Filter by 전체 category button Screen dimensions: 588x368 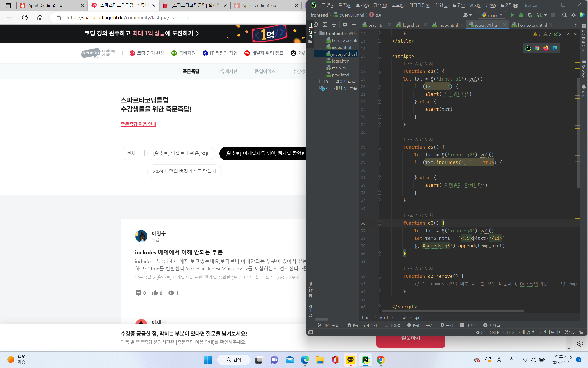tap(131, 153)
